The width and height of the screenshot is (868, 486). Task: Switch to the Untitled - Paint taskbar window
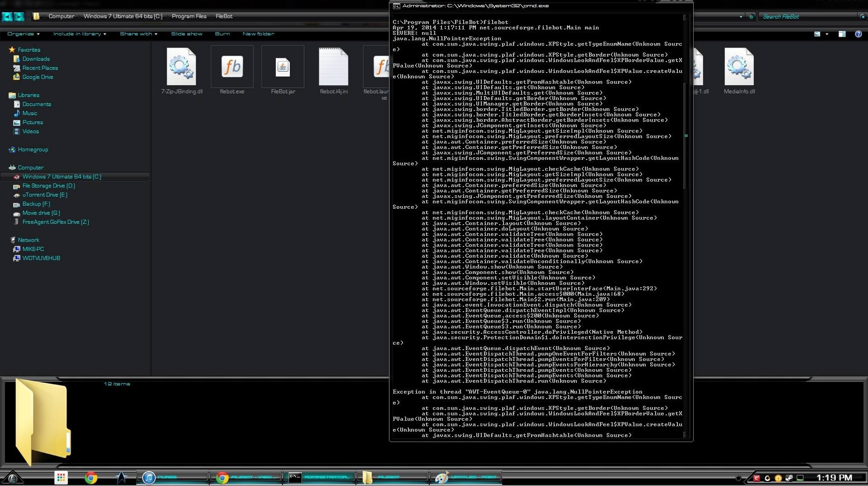tap(465, 477)
